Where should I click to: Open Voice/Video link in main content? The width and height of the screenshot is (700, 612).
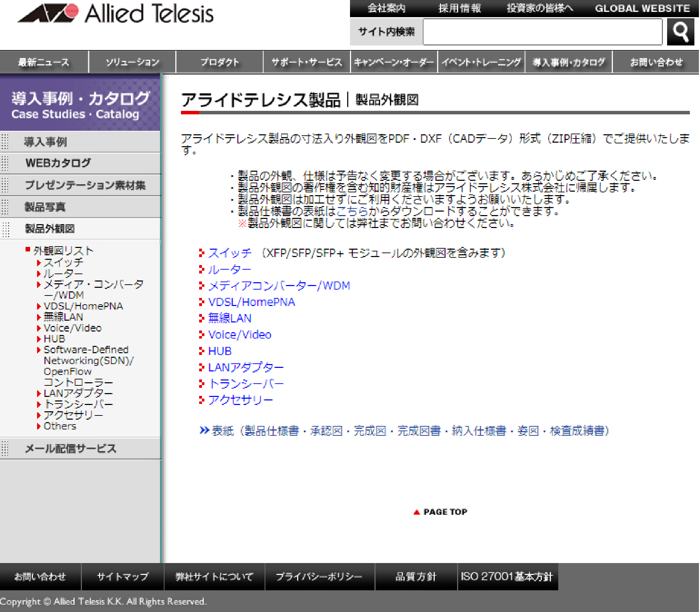tap(239, 334)
